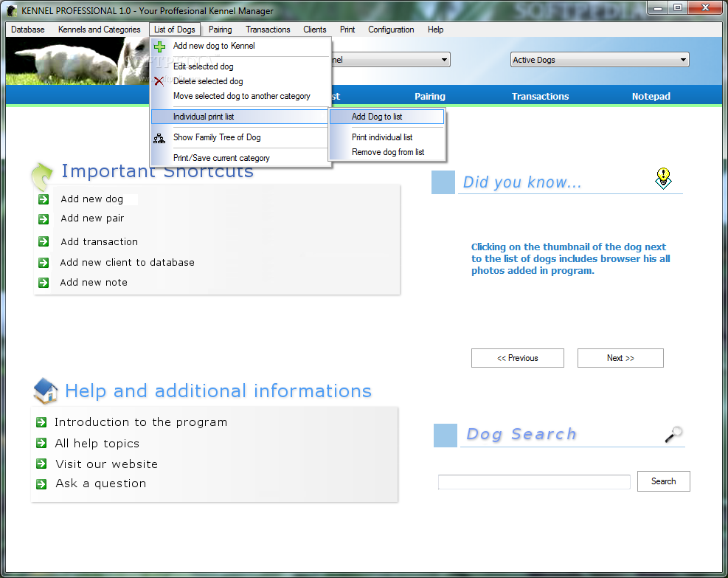
Task: Switch to the Transactions tab in blue bar
Action: (x=541, y=96)
